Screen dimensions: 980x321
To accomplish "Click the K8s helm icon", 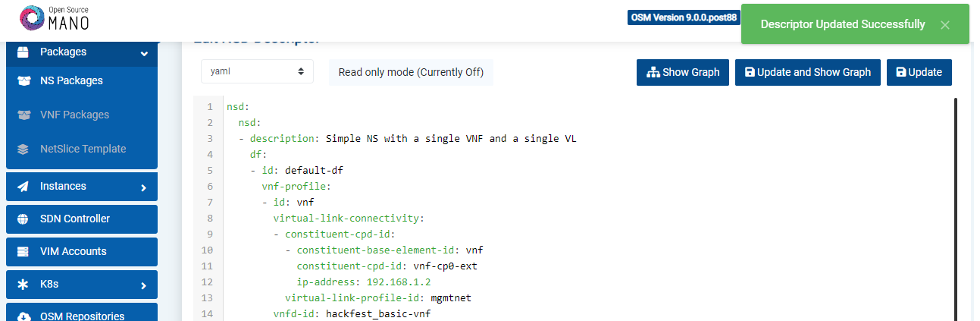I will point(23,285).
